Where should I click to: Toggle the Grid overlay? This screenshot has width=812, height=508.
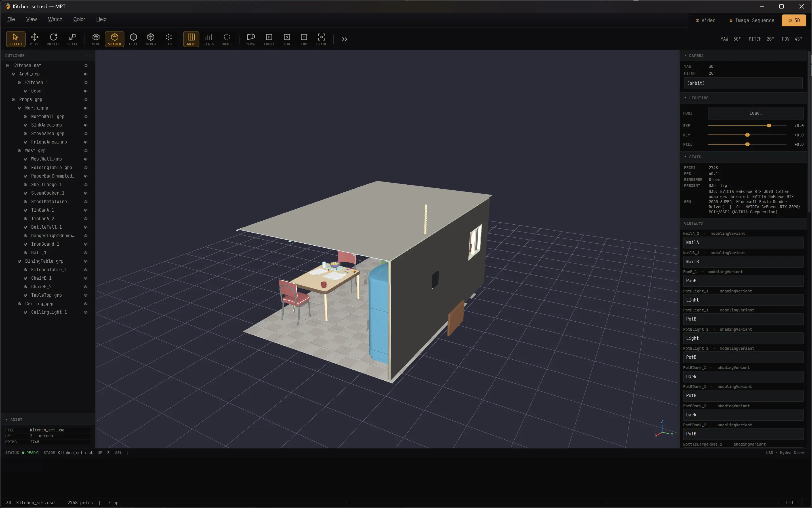click(x=191, y=39)
